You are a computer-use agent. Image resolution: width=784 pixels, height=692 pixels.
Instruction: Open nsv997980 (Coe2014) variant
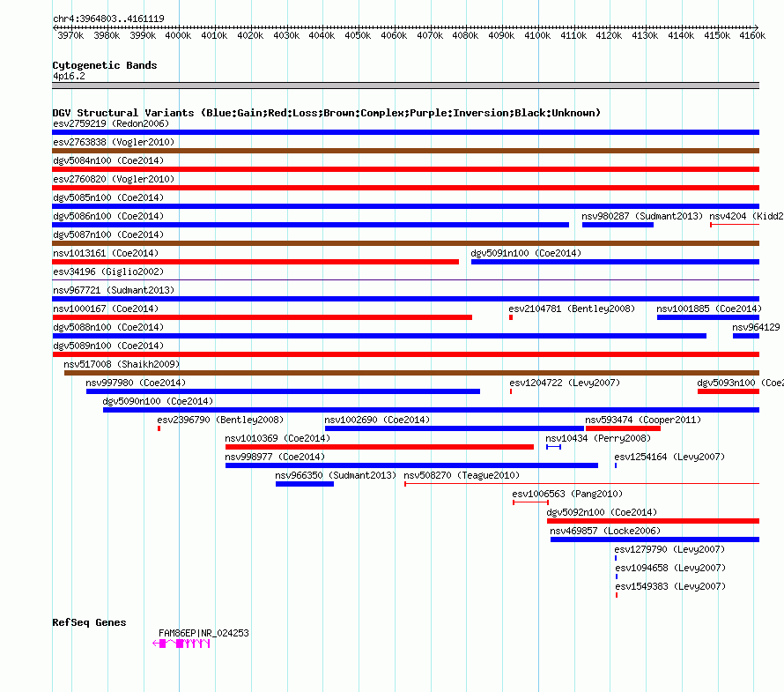pos(136,383)
